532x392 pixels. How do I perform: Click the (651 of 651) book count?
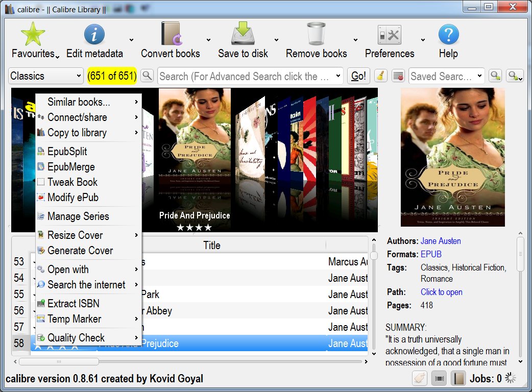(x=112, y=76)
